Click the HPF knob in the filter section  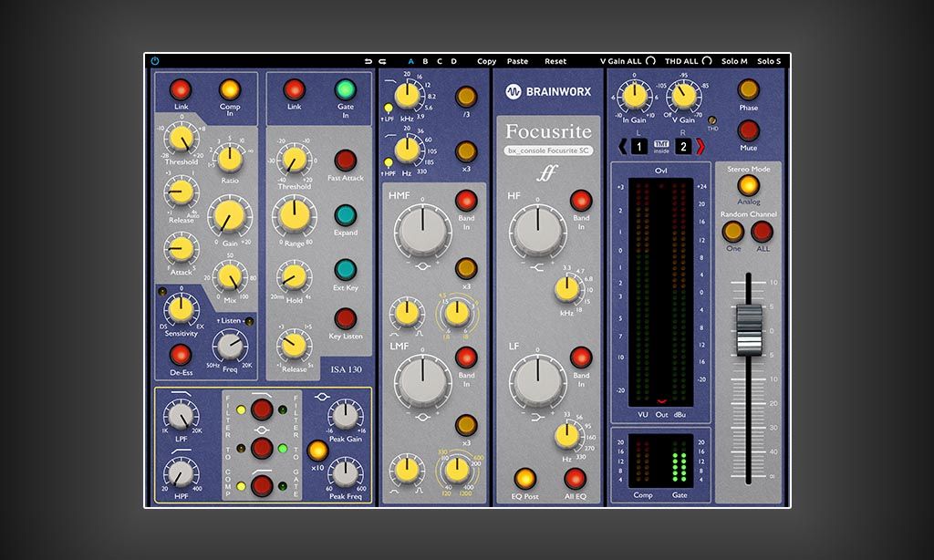point(182,473)
